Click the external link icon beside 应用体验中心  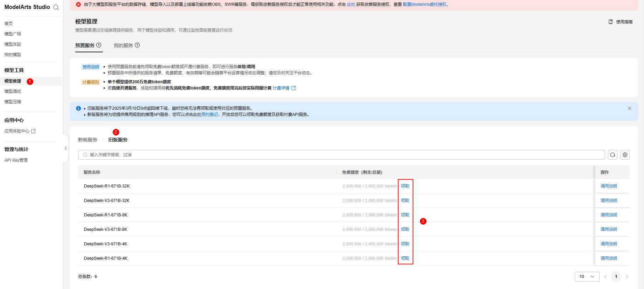tap(33, 131)
